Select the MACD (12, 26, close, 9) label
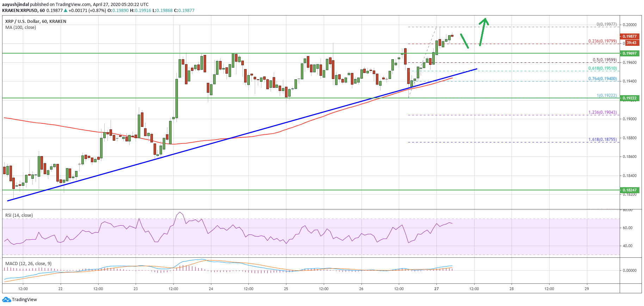Image resolution: width=644 pixels, height=306 pixels. [28, 264]
